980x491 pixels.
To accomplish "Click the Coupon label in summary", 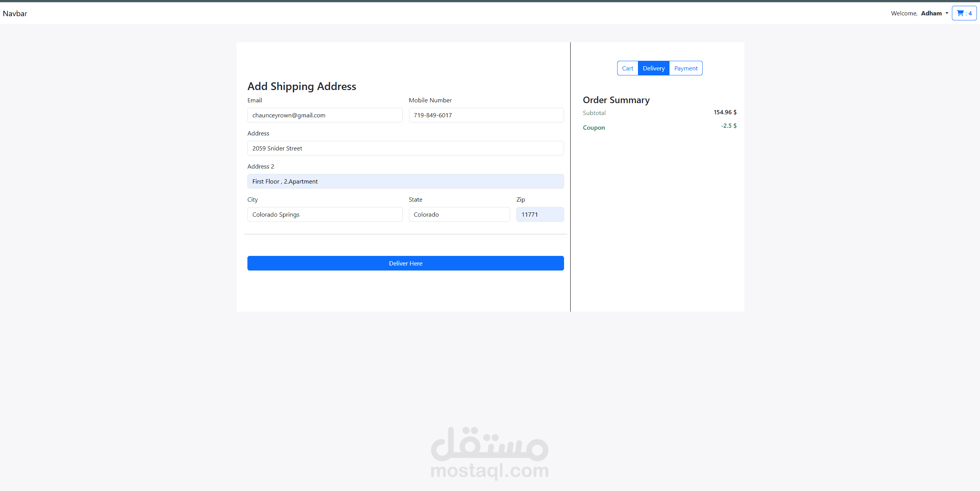I will 594,127.
